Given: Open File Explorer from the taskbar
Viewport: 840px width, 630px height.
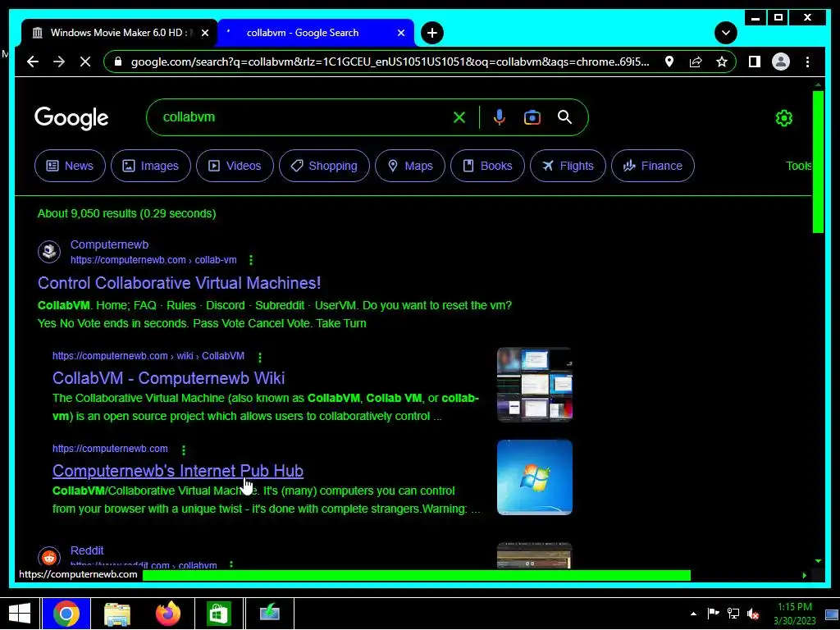Looking at the screenshot, I should pyautogui.click(x=117, y=614).
